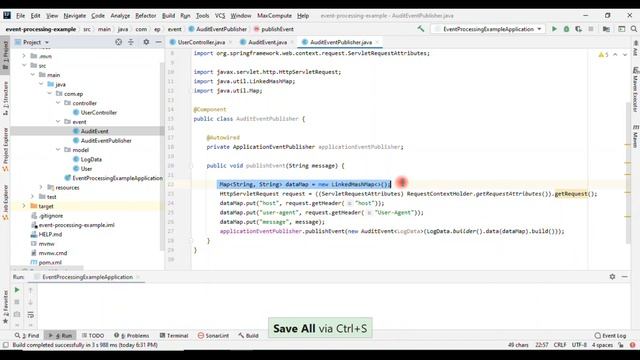
Task: Collapse the main folder
Action: (33, 75)
